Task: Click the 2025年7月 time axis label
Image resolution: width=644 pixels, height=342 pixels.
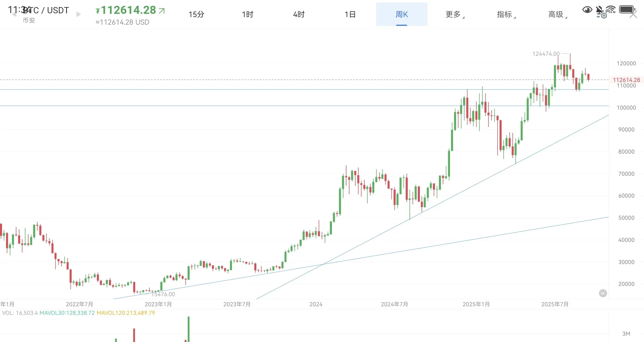Action: [555, 304]
